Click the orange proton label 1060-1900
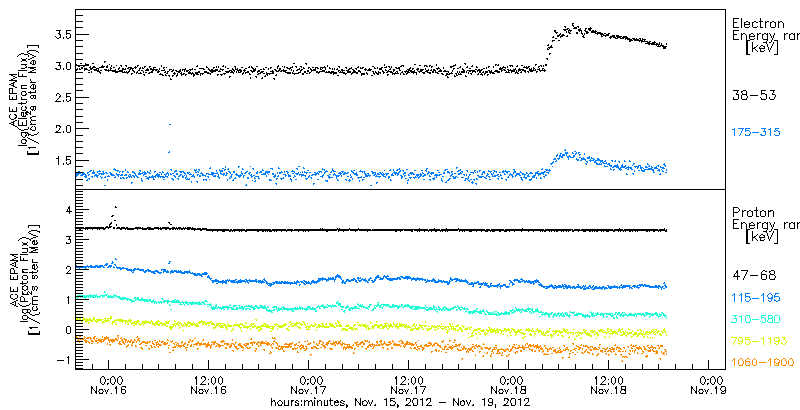The width and height of the screenshot is (800, 410). tap(763, 363)
